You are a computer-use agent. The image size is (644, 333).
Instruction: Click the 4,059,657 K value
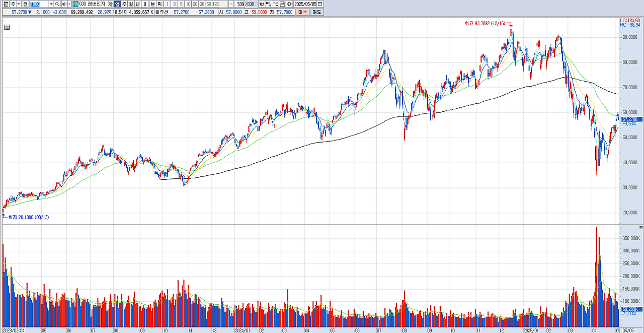point(141,12)
